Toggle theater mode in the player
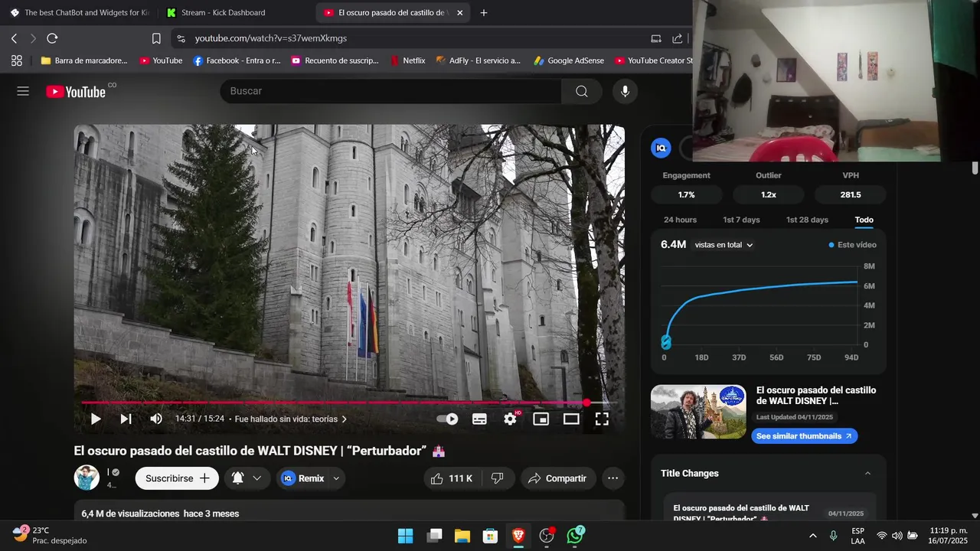980x551 pixels. (571, 419)
